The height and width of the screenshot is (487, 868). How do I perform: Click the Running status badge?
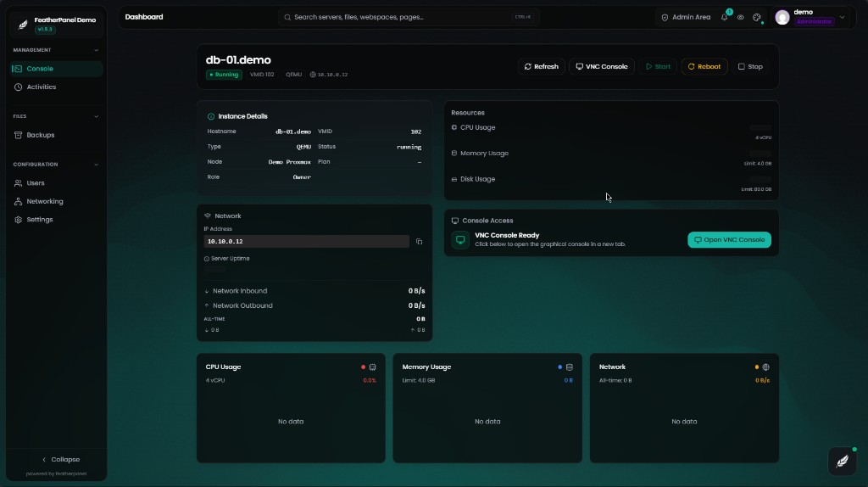(224, 75)
